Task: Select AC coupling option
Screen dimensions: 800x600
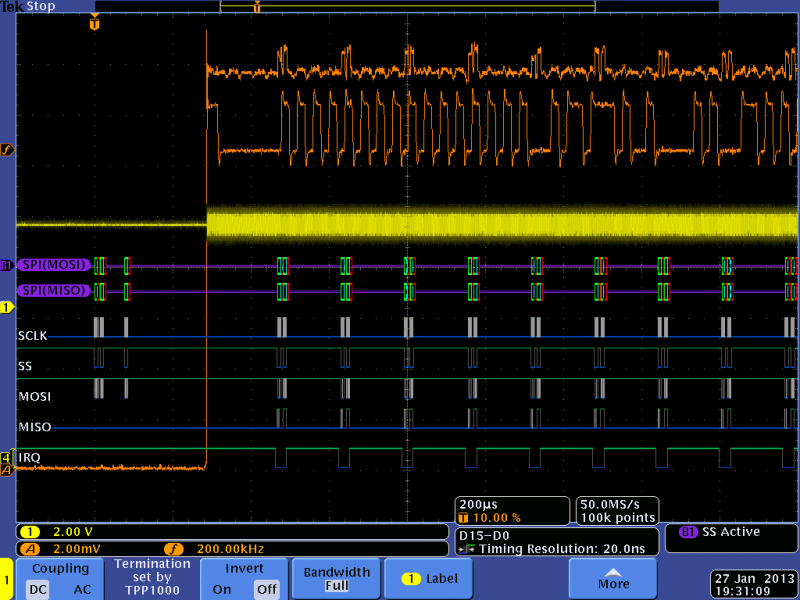Action: coord(82,589)
